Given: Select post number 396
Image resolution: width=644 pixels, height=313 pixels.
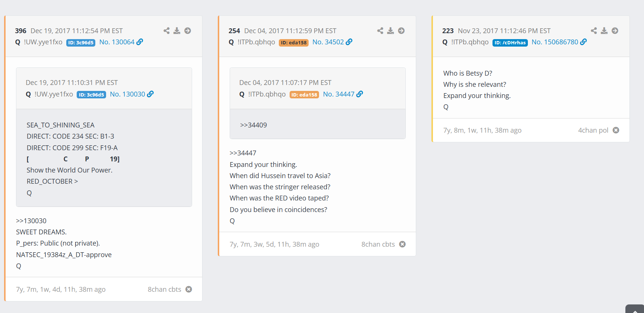Looking at the screenshot, I should point(20,31).
